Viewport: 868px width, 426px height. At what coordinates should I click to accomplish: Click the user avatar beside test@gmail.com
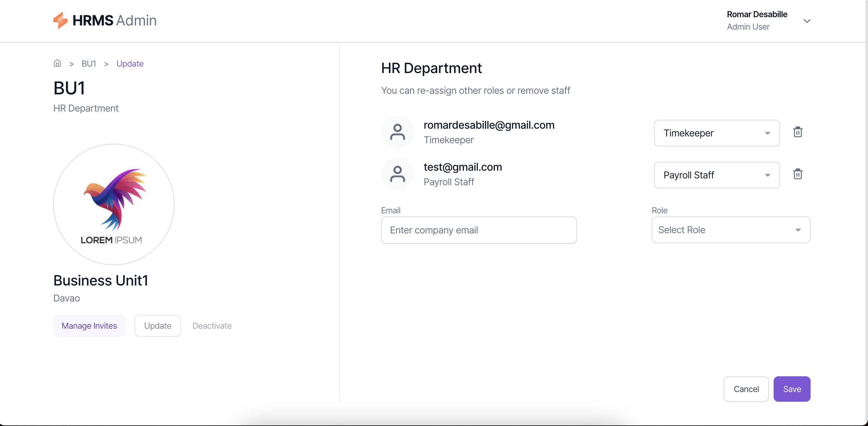click(x=397, y=174)
